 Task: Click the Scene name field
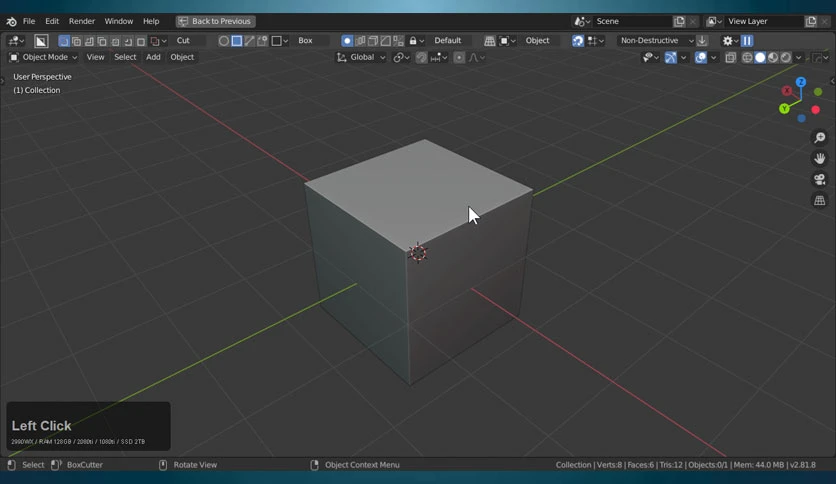[x=633, y=21]
